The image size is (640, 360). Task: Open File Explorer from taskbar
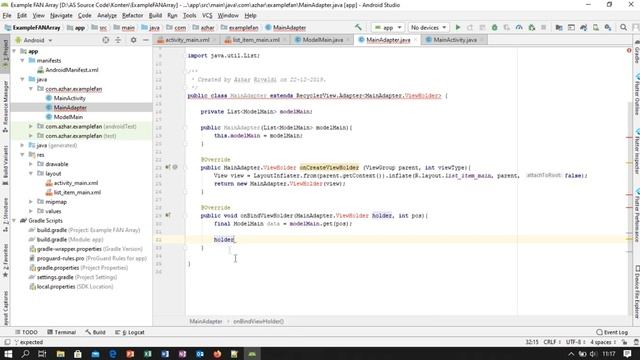pos(60,354)
